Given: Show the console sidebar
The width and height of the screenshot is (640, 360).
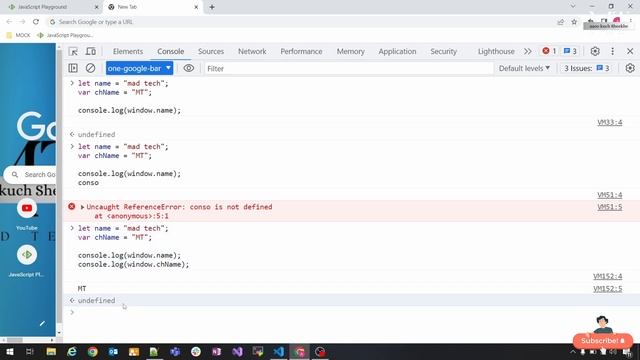Looking at the screenshot, I should [73, 68].
